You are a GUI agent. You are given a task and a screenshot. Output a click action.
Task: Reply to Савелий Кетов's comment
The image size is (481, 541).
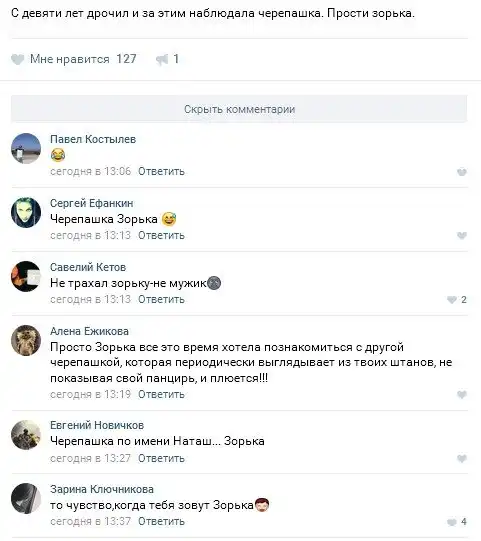click(x=161, y=299)
